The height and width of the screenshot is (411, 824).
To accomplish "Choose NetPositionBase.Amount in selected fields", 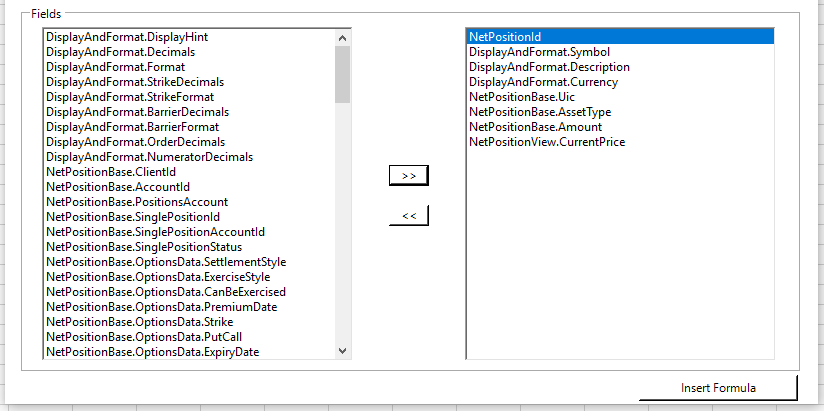I will 535,126.
